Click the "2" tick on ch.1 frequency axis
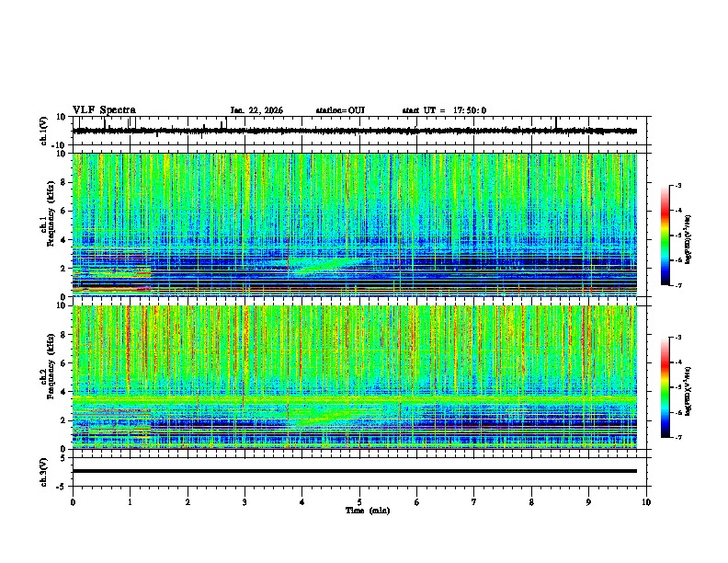The image size is (728, 563). (x=63, y=269)
